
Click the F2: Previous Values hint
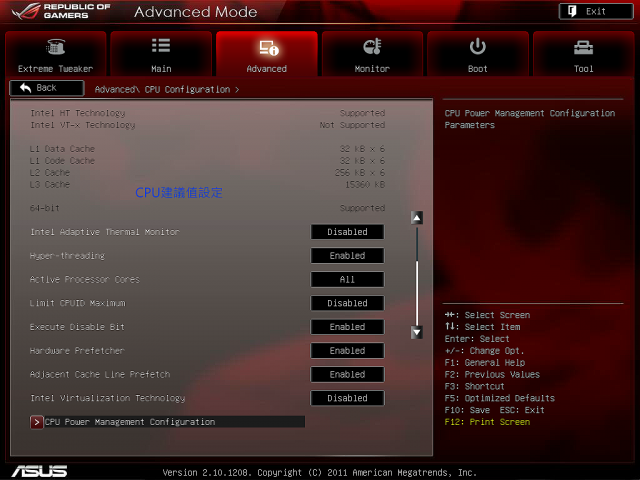[x=492, y=374]
